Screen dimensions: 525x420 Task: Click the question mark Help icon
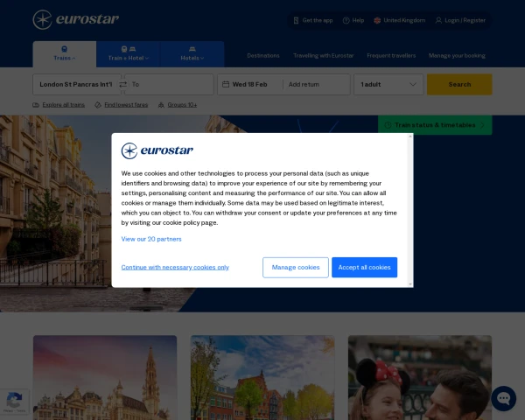click(346, 20)
